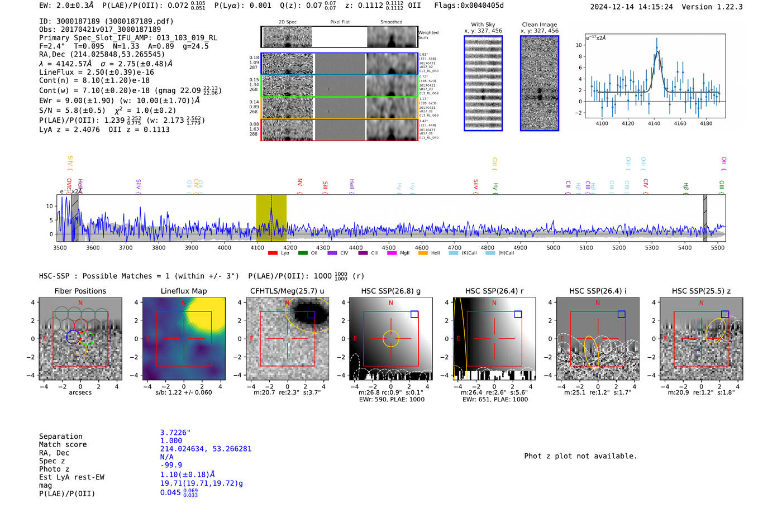This screenshot has height=532, width=782.
Task: Click the ID 3000187189 text
Action: pos(106,21)
